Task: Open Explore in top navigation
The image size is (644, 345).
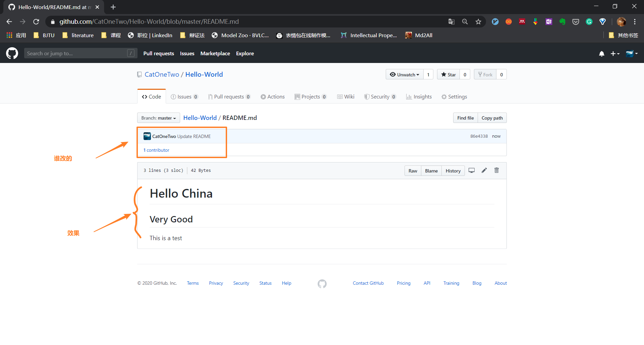Action: click(245, 54)
